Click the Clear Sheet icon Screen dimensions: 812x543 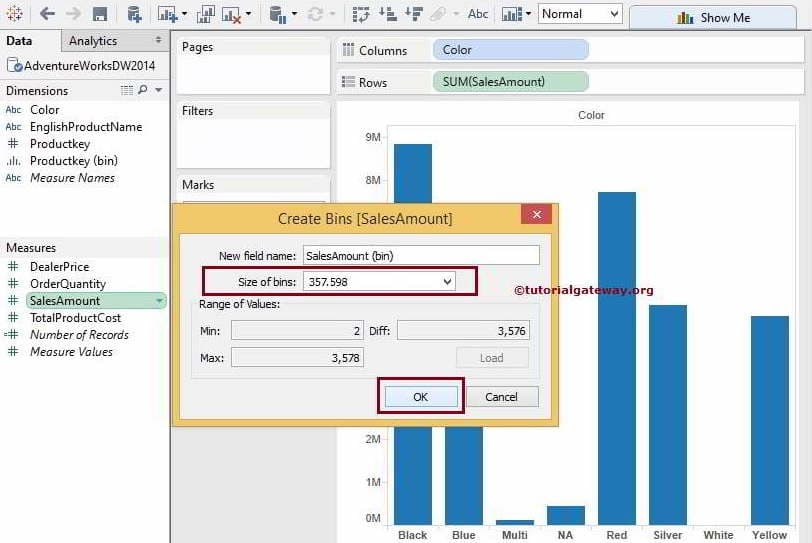pos(231,14)
